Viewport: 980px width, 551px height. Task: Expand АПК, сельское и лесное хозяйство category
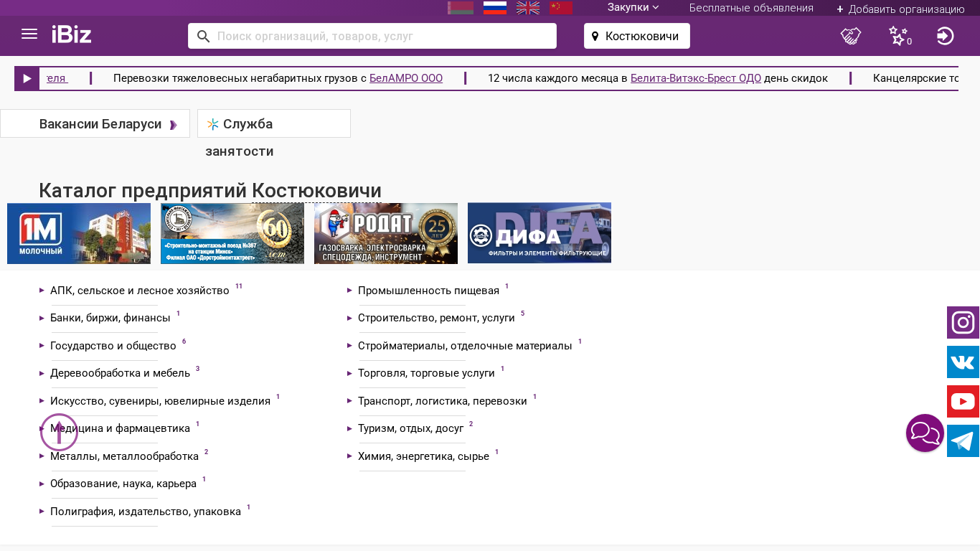click(x=140, y=291)
